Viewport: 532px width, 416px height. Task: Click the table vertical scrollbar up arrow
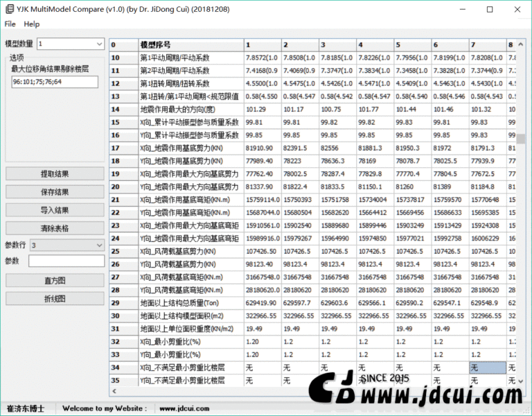520,44
